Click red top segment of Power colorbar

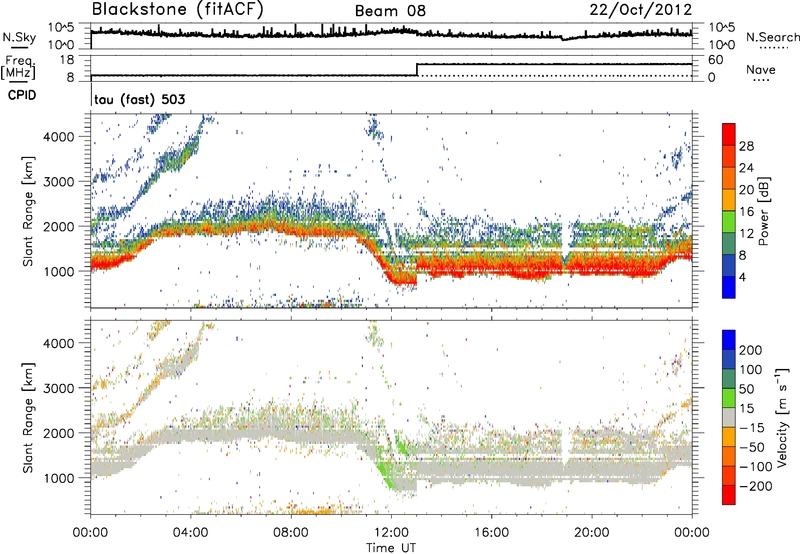[729, 134]
